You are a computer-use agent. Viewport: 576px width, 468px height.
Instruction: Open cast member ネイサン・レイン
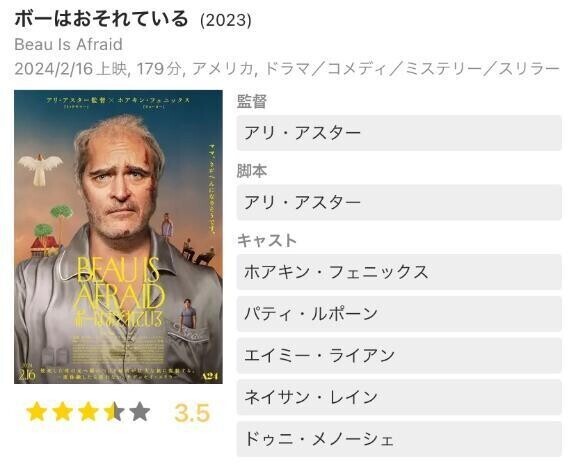[x=399, y=397]
